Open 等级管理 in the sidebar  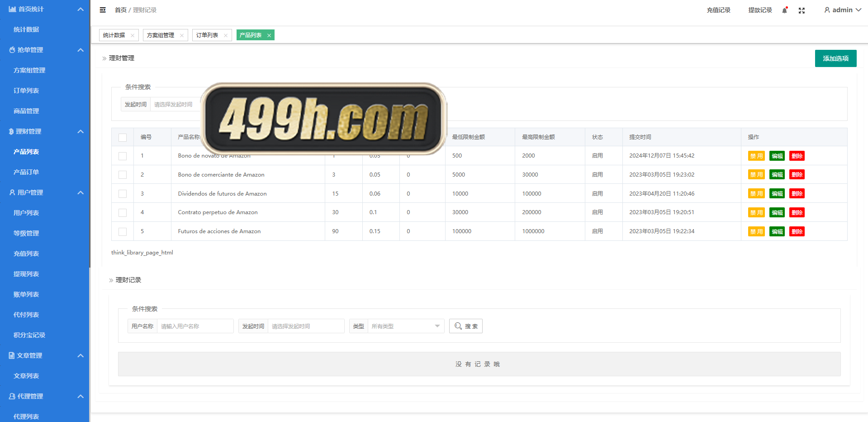26,233
